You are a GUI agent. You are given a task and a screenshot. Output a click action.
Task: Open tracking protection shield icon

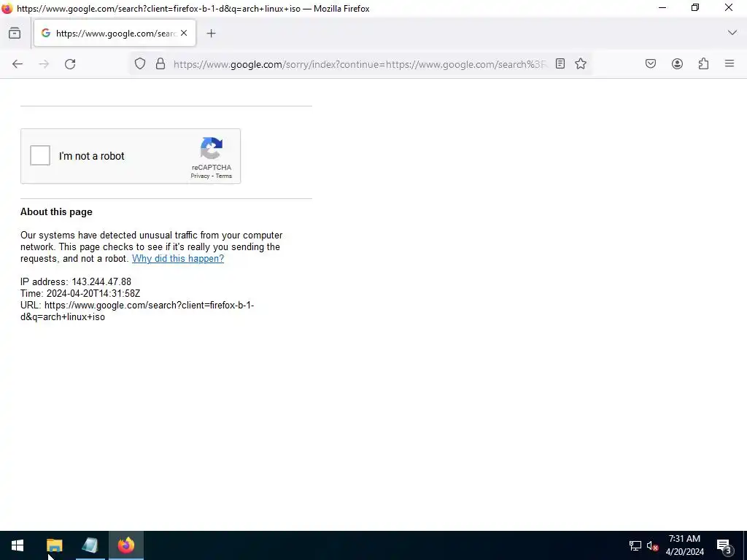(x=139, y=64)
